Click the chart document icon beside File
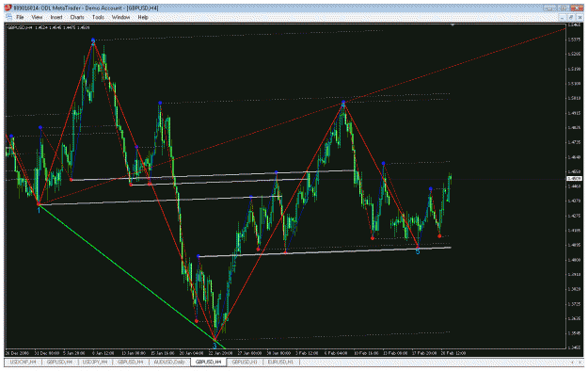 coord(9,17)
